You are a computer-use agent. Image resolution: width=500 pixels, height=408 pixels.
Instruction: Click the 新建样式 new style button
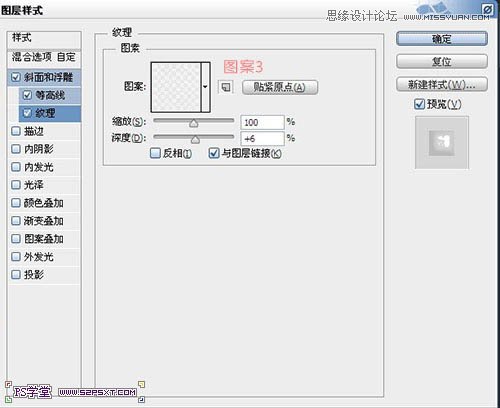click(x=442, y=84)
